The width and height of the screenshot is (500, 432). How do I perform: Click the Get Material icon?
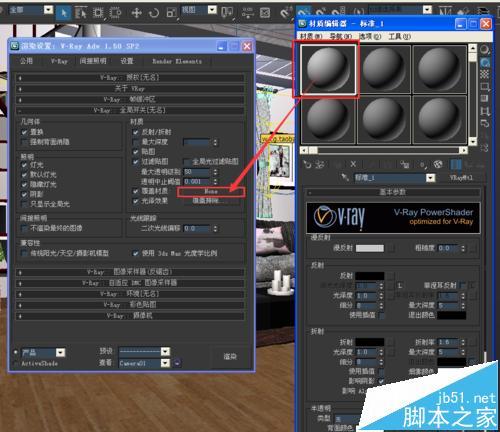pyautogui.click(x=307, y=164)
